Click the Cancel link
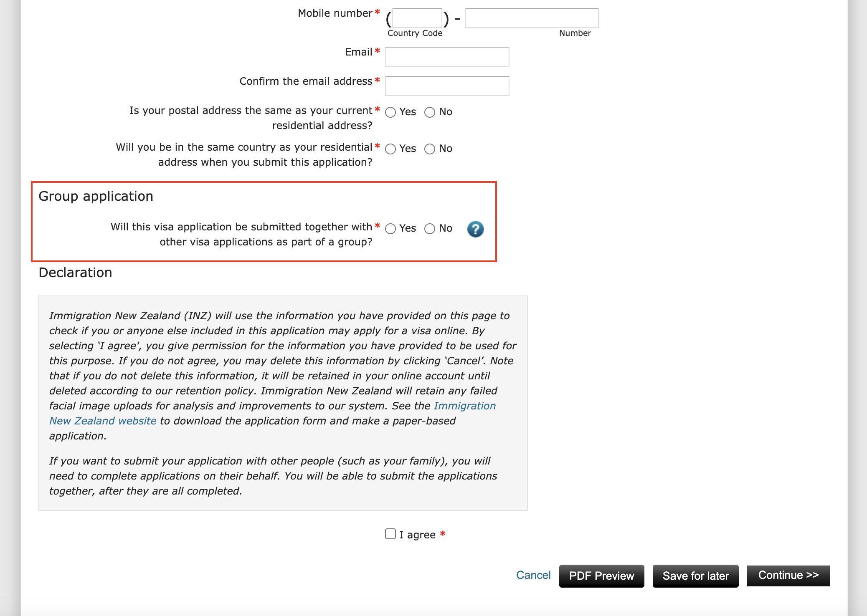867x616 pixels. [x=533, y=575]
